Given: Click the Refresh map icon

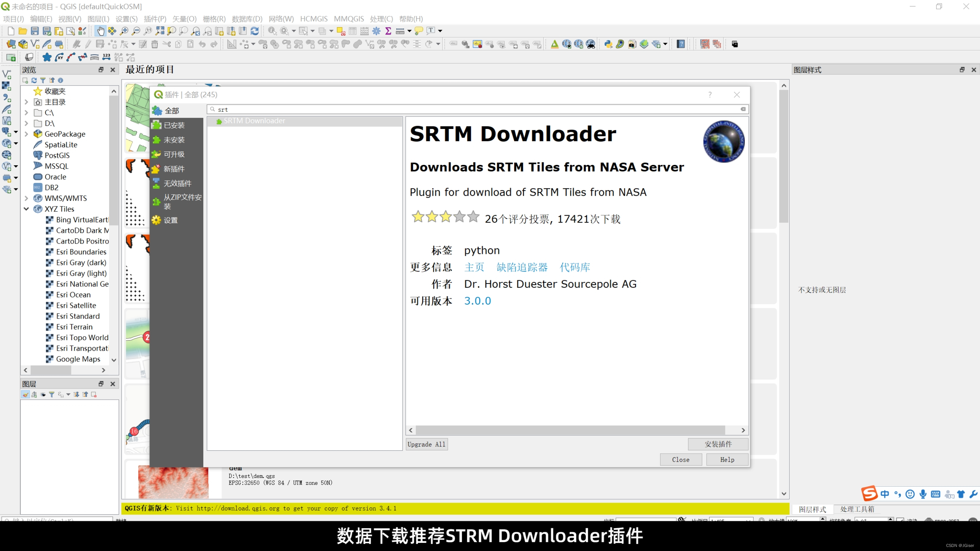Looking at the screenshot, I should coord(255,31).
